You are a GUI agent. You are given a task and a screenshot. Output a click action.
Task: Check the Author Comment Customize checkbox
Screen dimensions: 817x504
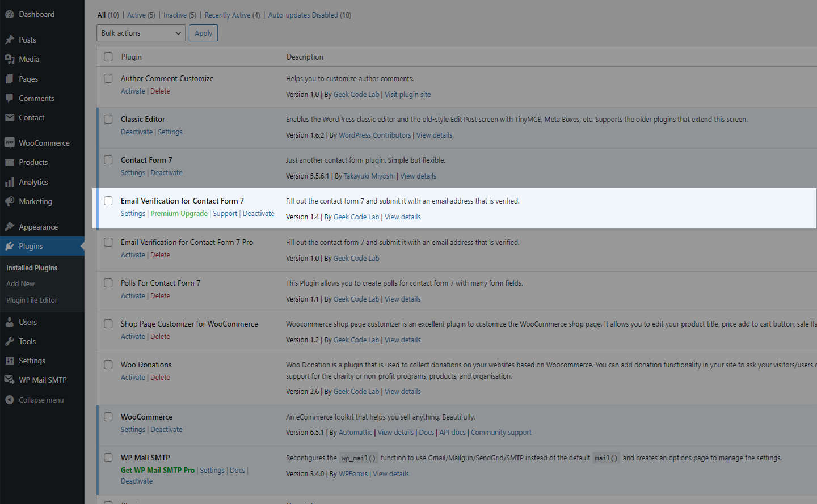coord(108,78)
